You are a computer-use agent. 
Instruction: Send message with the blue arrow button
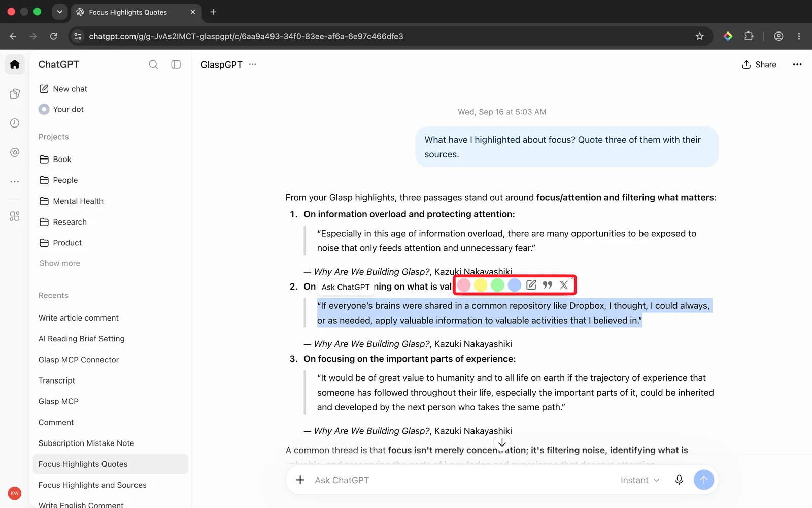coord(704,480)
